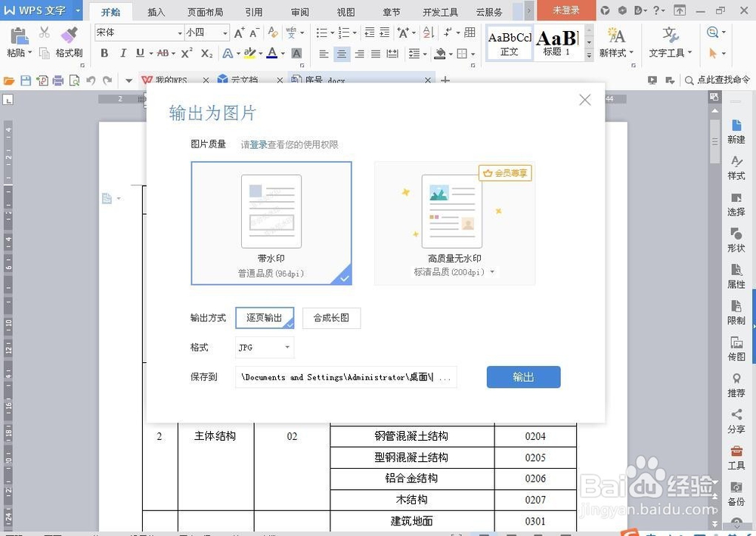Open the 样式 panel in right sidebar
The image size is (756, 536).
tap(736, 168)
